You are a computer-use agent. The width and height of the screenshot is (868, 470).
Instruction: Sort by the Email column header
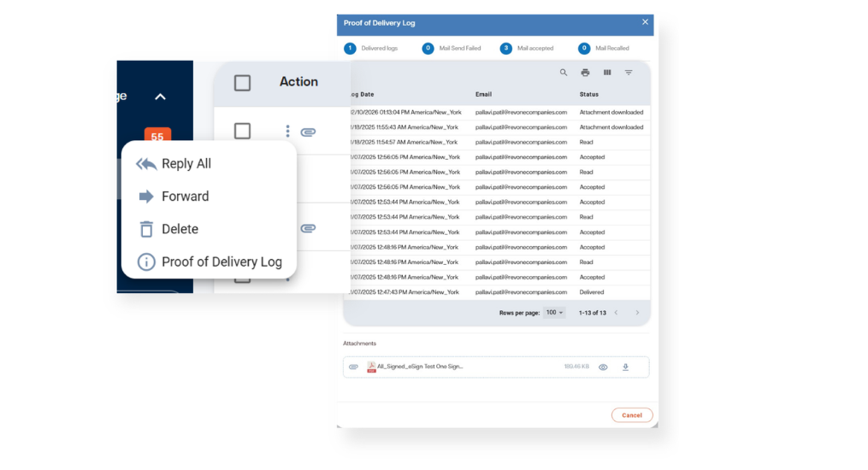tap(483, 95)
